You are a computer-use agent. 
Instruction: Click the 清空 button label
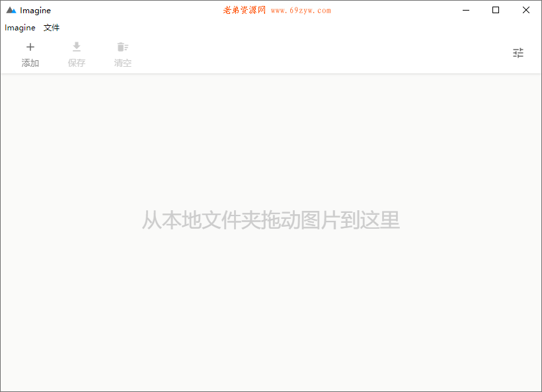[122, 63]
